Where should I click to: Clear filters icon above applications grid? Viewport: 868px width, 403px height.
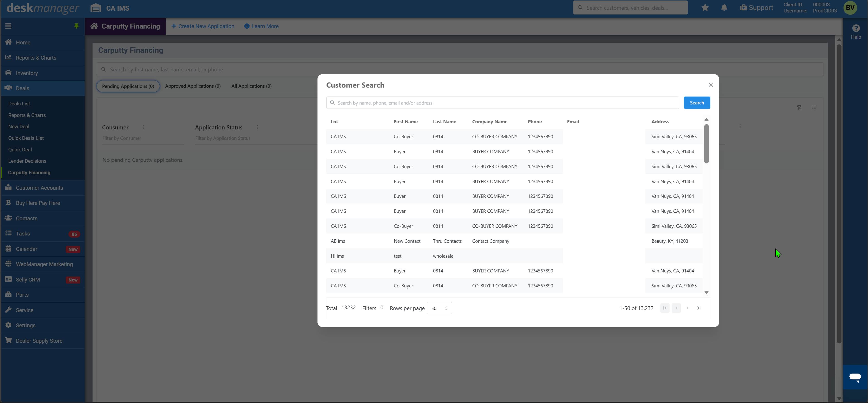(799, 107)
